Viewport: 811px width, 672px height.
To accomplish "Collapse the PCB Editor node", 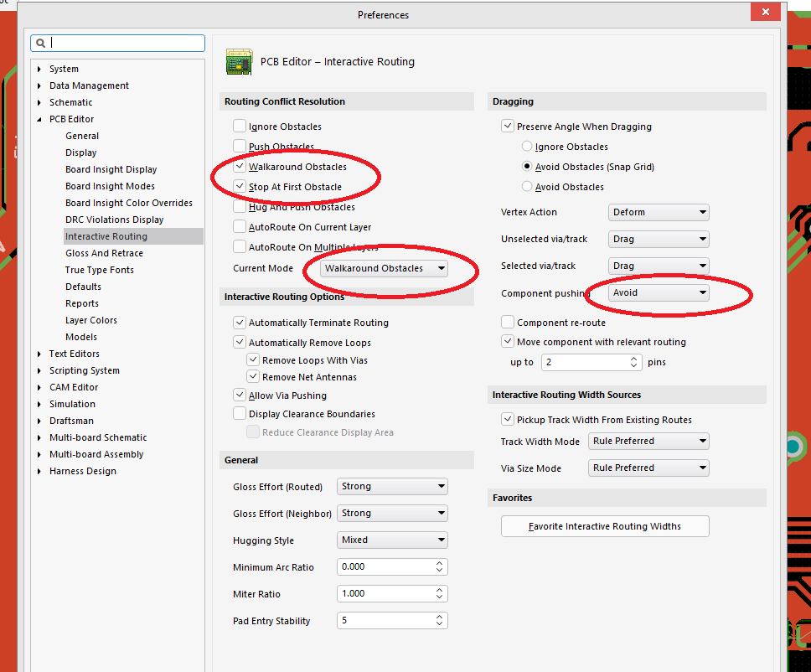I will tap(39, 119).
